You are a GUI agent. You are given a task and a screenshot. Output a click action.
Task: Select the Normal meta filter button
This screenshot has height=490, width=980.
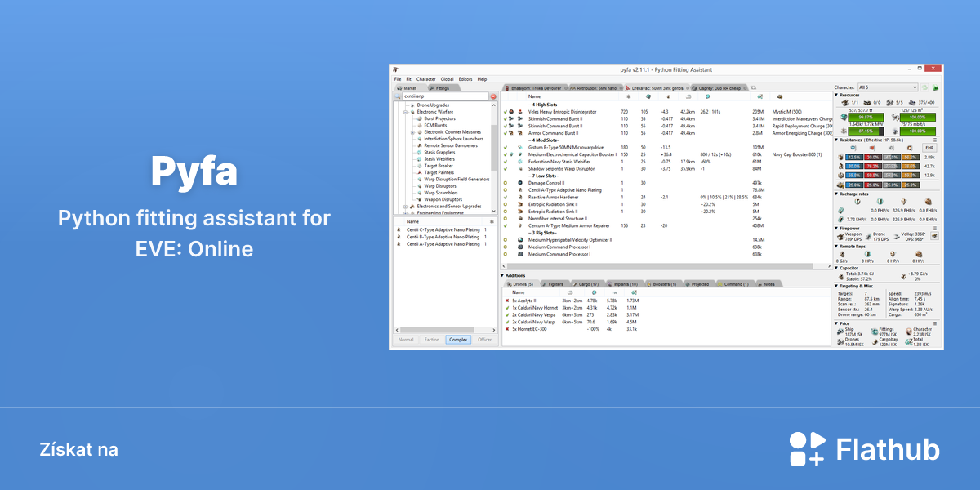click(x=406, y=340)
